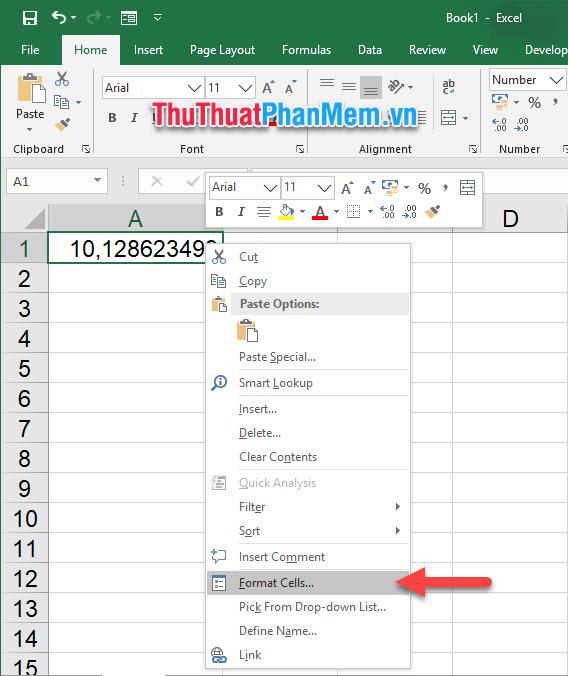Toggle Bold in the ribbon

click(112, 117)
